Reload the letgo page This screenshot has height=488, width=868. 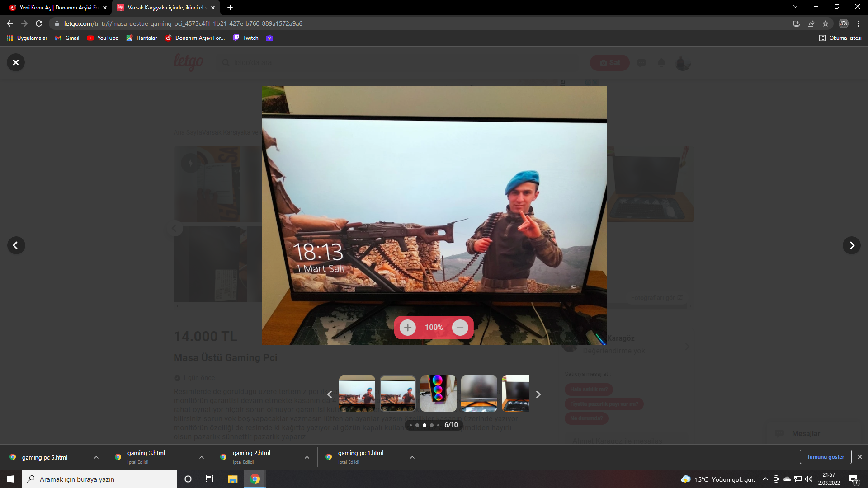(x=39, y=23)
